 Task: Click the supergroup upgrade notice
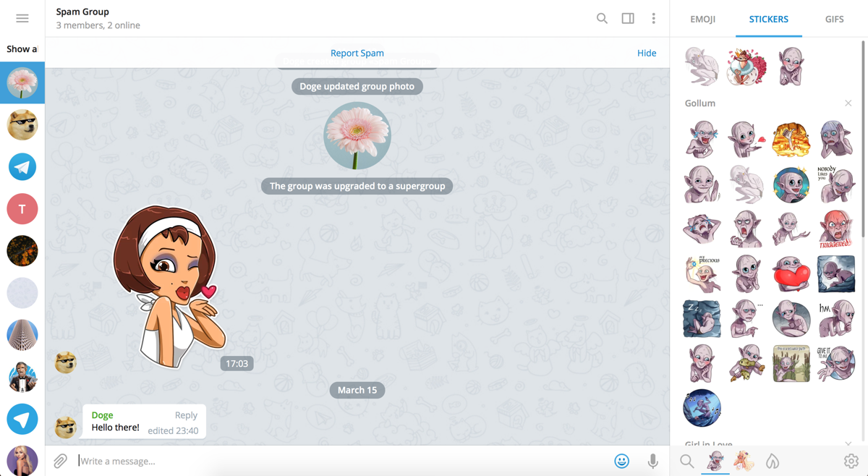click(357, 186)
